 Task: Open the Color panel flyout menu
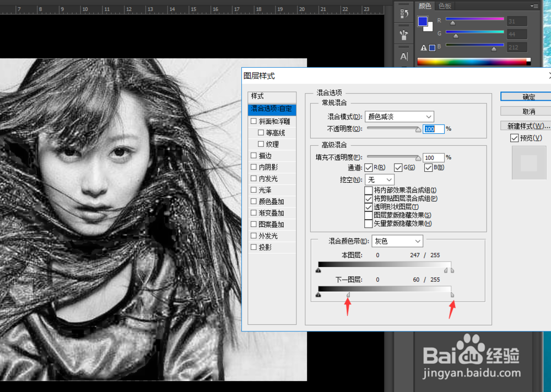pyautogui.click(x=534, y=6)
